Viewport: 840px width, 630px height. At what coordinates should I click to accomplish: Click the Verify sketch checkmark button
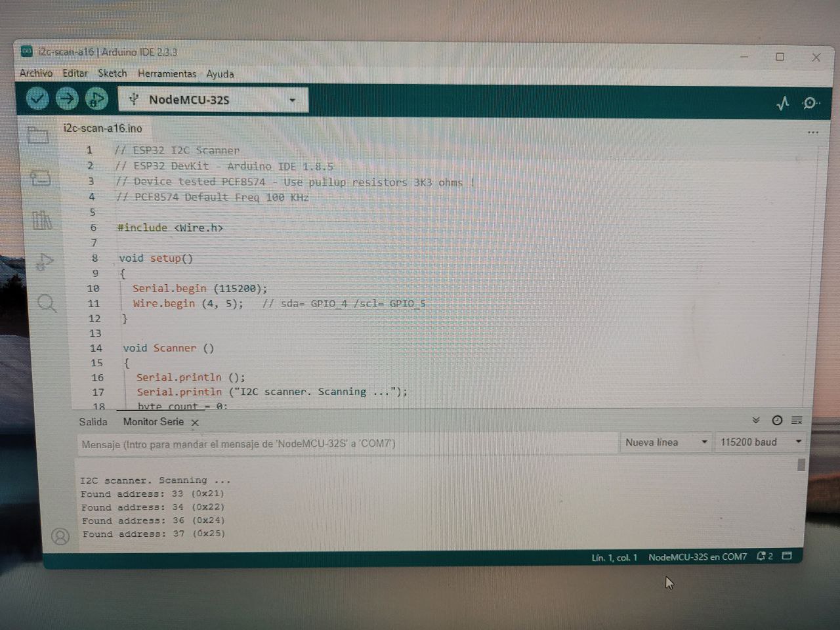point(37,99)
